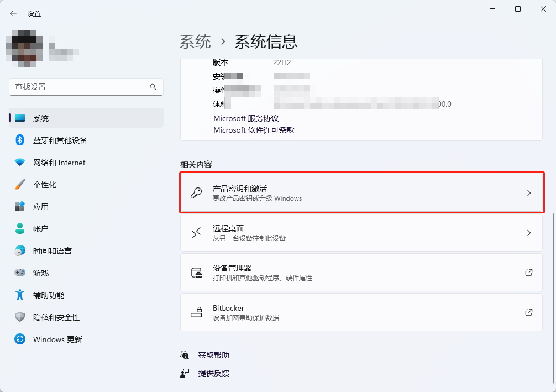This screenshot has width=556, height=392.
Task: Click inside the 查找设置 search box
Action: (x=83, y=87)
